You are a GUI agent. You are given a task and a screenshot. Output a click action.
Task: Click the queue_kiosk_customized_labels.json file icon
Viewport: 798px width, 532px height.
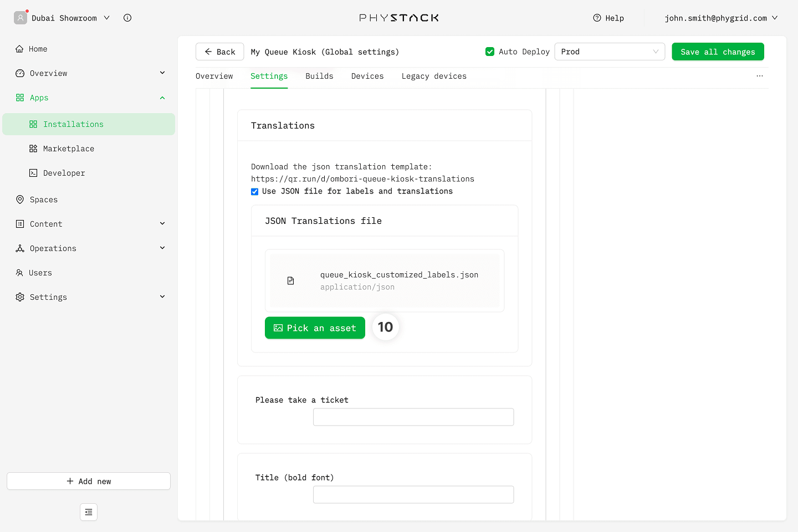point(290,281)
